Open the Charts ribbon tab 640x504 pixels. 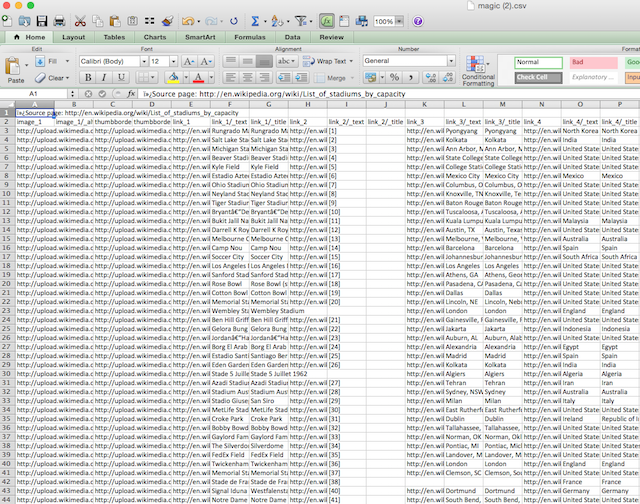155,37
